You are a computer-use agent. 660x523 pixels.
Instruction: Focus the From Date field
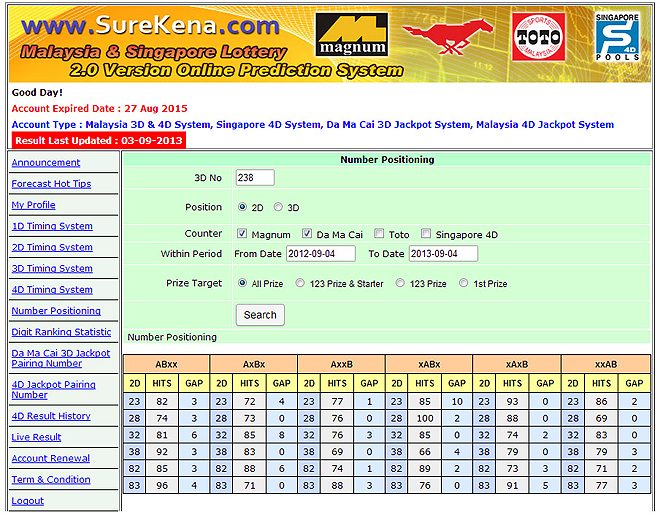322,254
